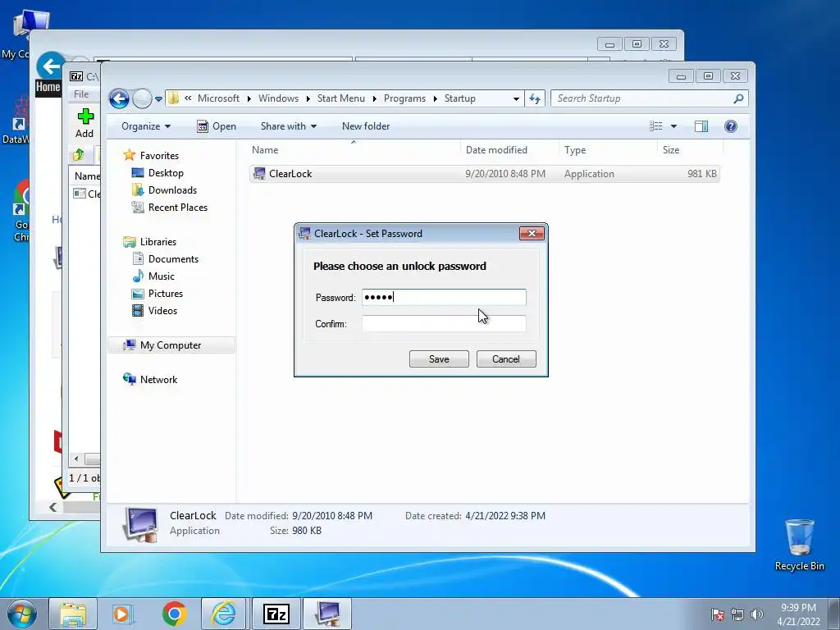Show the preview pane
This screenshot has width=840, height=630.
coord(701,126)
